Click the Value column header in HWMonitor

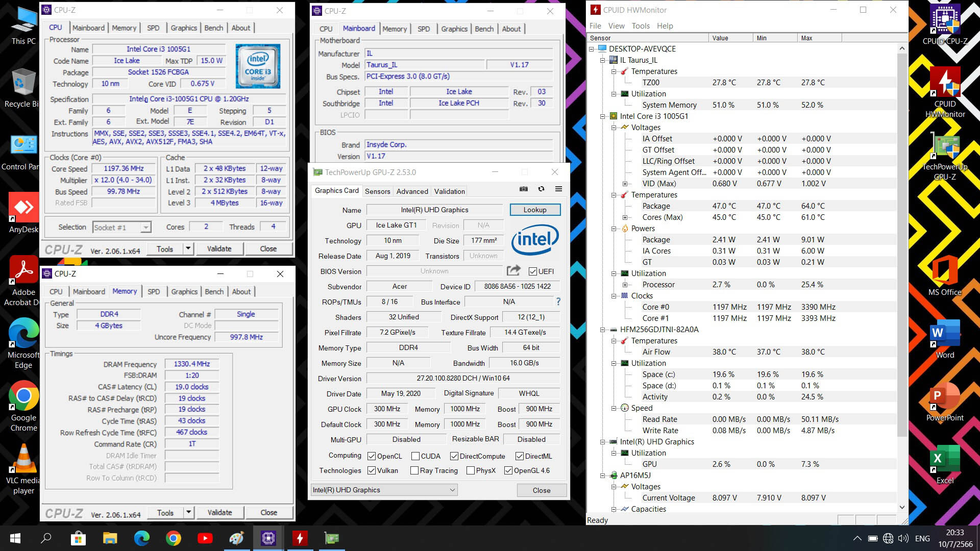[x=730, y=38]
